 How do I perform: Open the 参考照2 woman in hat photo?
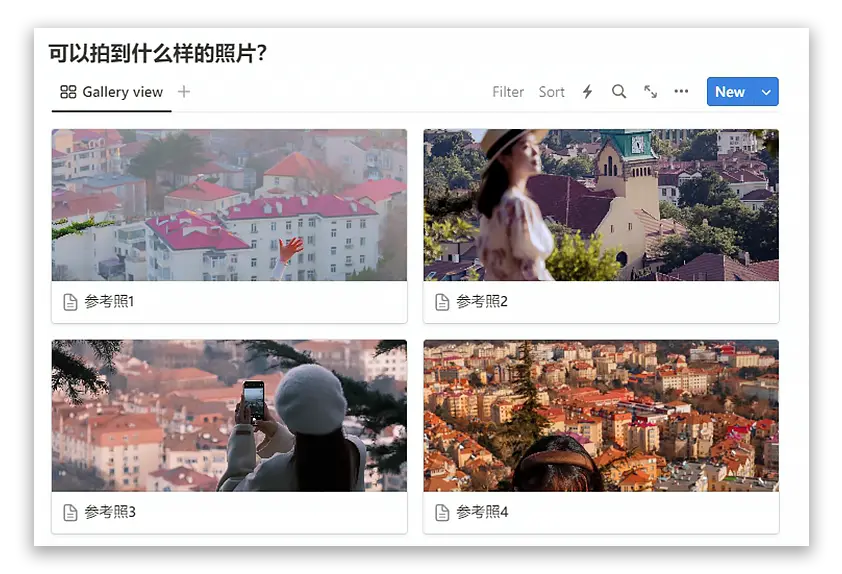tap(601, 205)
